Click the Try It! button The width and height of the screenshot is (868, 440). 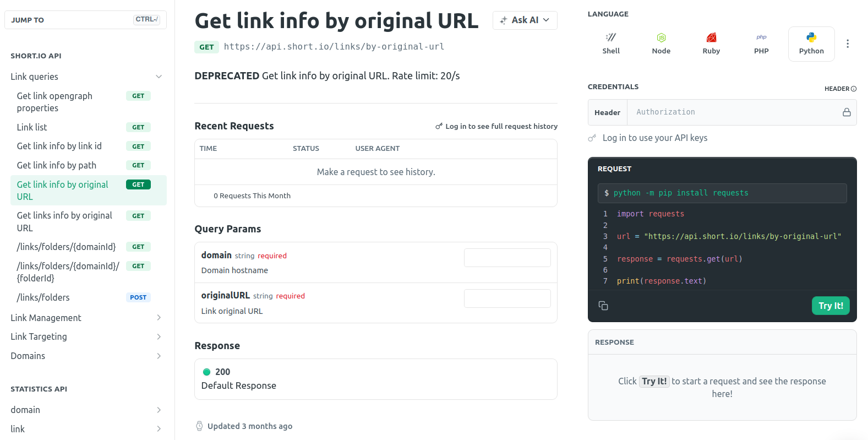click(831, 306)
